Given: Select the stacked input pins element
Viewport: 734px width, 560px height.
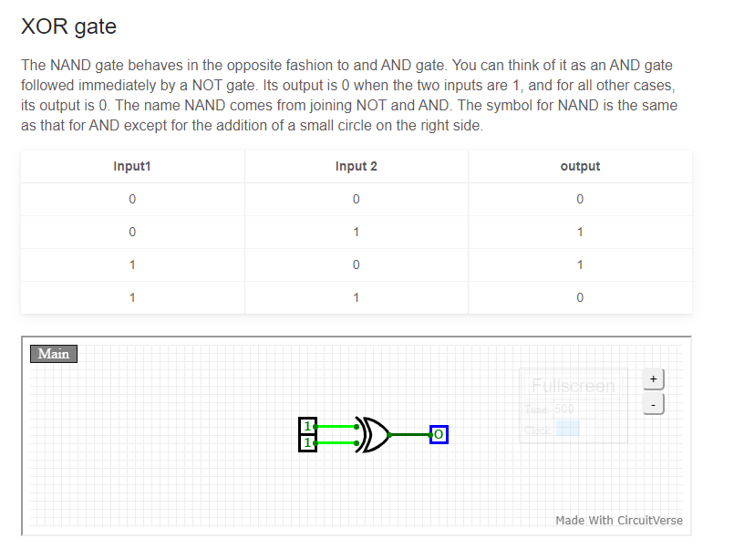Looking at the screenshot, I should click(307, 434).
